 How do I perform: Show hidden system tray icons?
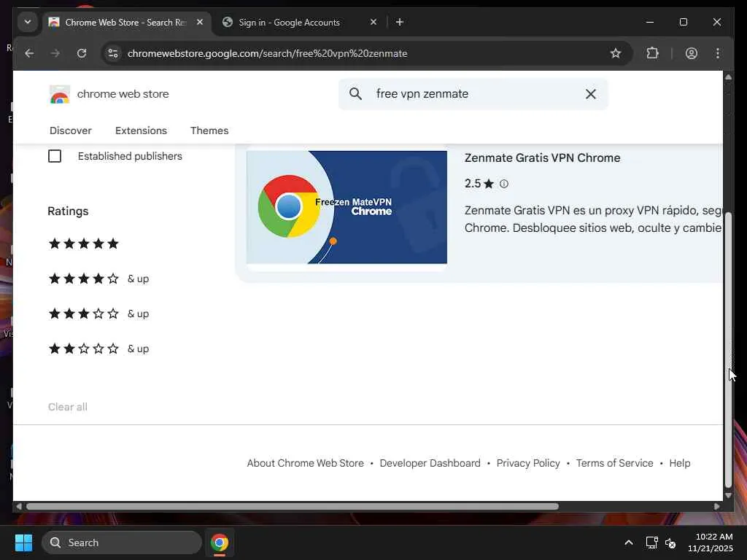(629, 542)
